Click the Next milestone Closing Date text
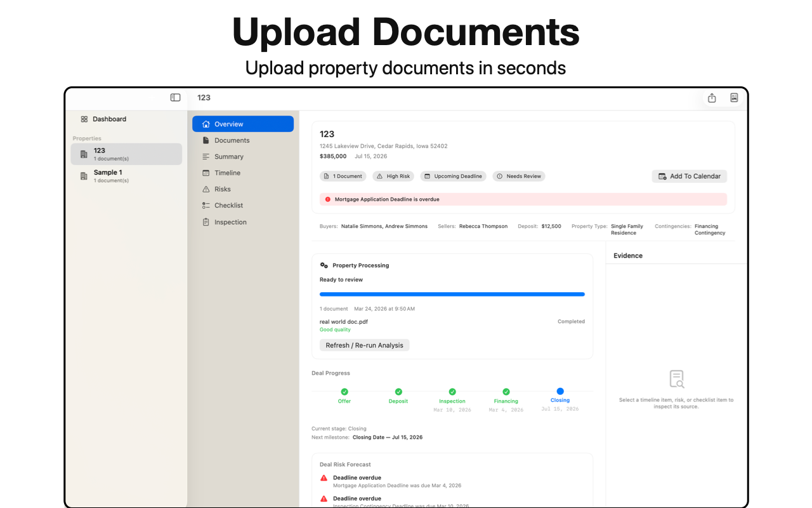This screenshot has height=508, width=812. click(388, 438)
